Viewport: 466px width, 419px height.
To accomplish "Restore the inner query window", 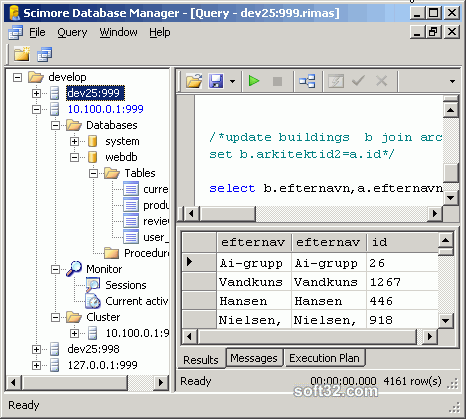I will 433,32.
